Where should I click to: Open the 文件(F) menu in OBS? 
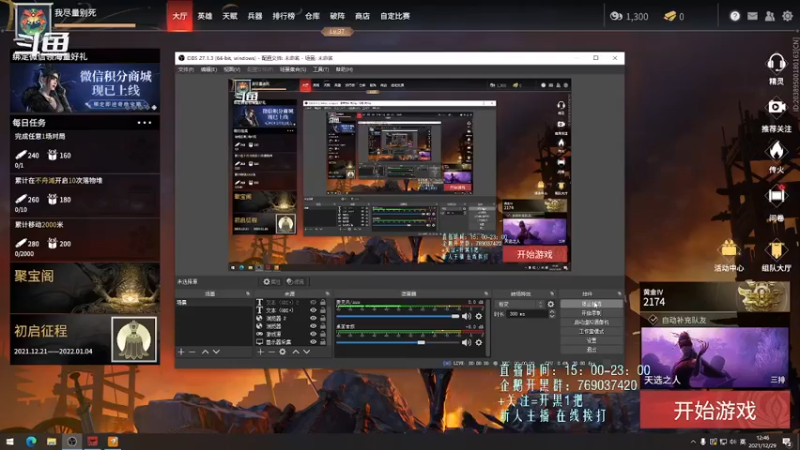pyautogui.click(x=186, y=69)
